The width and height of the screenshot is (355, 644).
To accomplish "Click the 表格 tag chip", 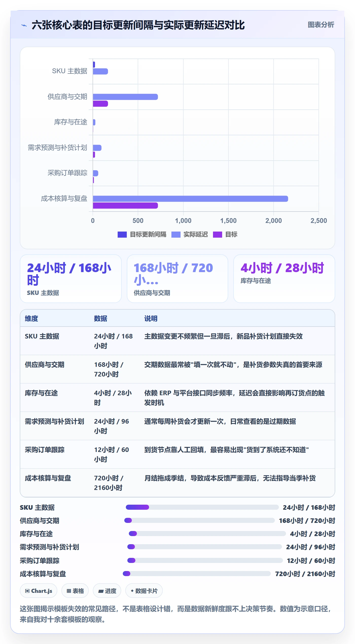I will pos(75,591).
